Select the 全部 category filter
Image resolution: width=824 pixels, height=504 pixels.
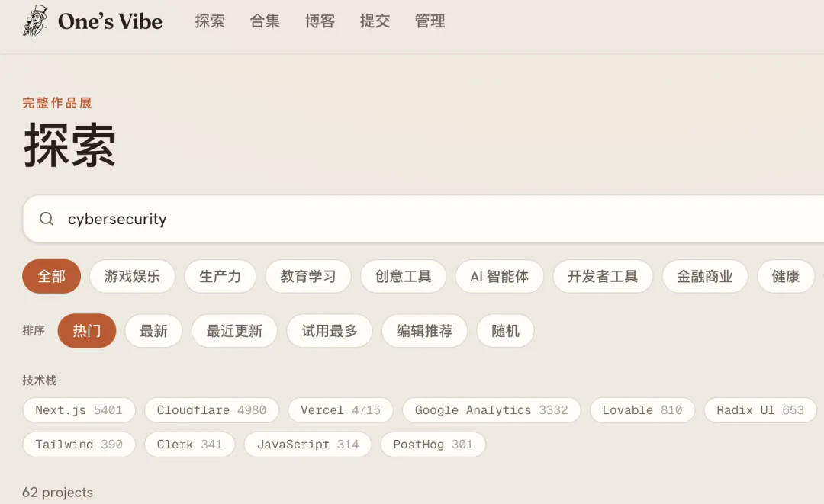point(52,276)
